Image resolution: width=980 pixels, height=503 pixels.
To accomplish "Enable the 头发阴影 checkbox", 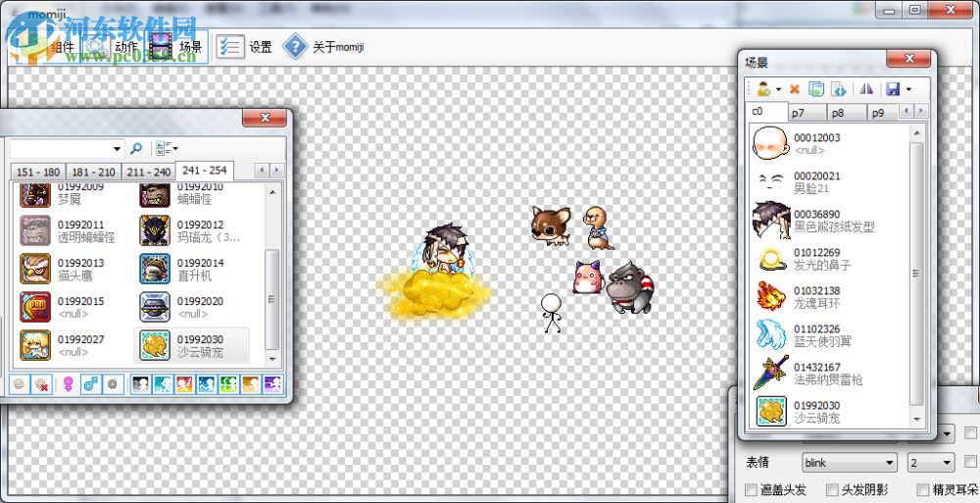I will click(832, 490).
